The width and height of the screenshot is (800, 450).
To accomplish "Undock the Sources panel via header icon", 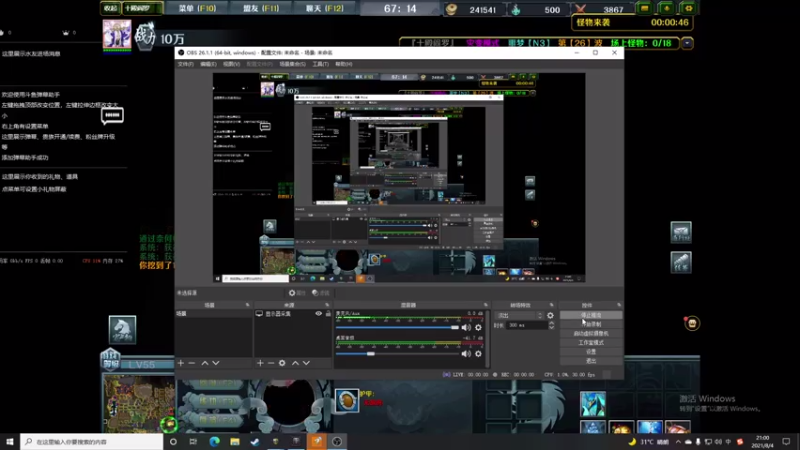I will [x=327, y=305].
